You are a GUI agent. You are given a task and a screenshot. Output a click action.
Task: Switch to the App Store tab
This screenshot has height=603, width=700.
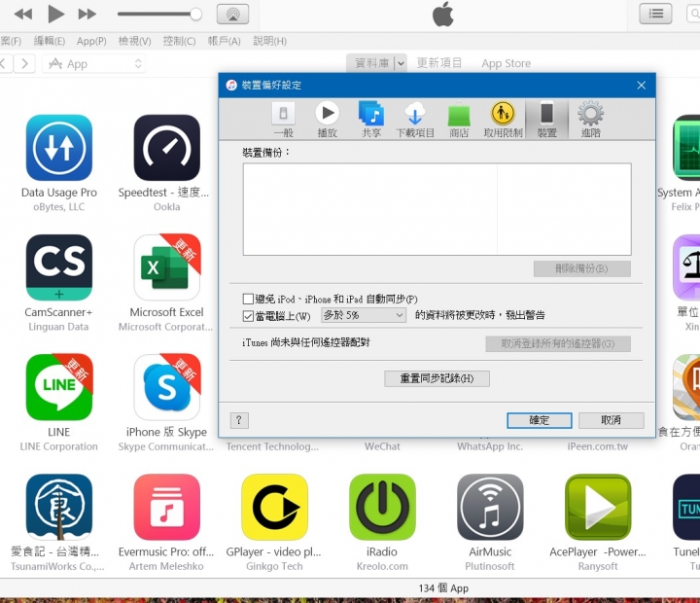(506, 63)
